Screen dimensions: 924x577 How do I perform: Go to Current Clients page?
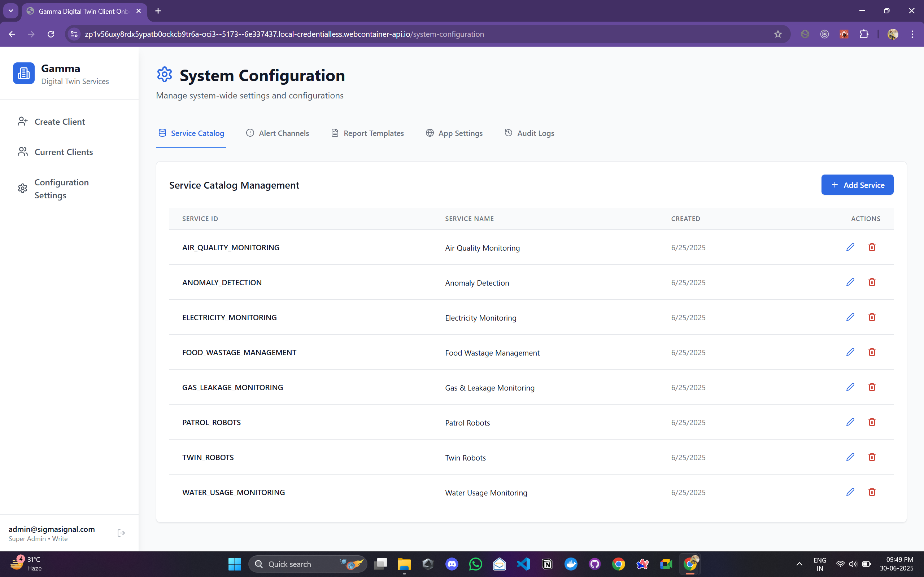(x=64, y=152)
